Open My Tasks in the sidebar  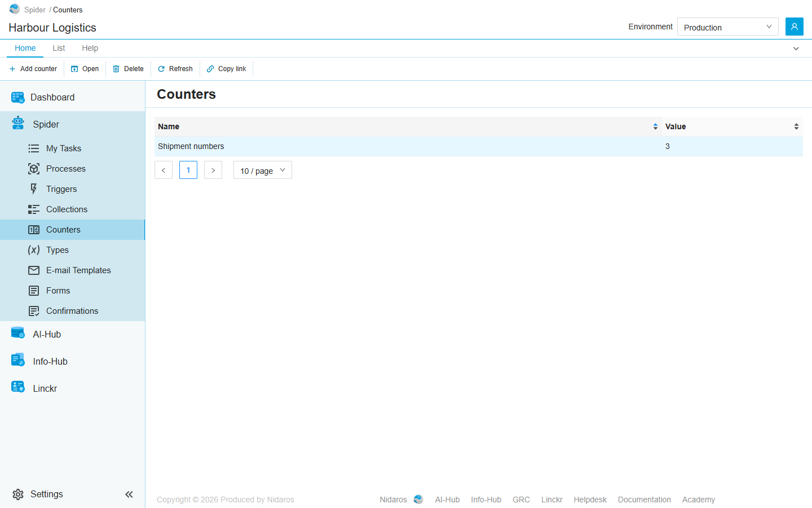pos(72,148)
